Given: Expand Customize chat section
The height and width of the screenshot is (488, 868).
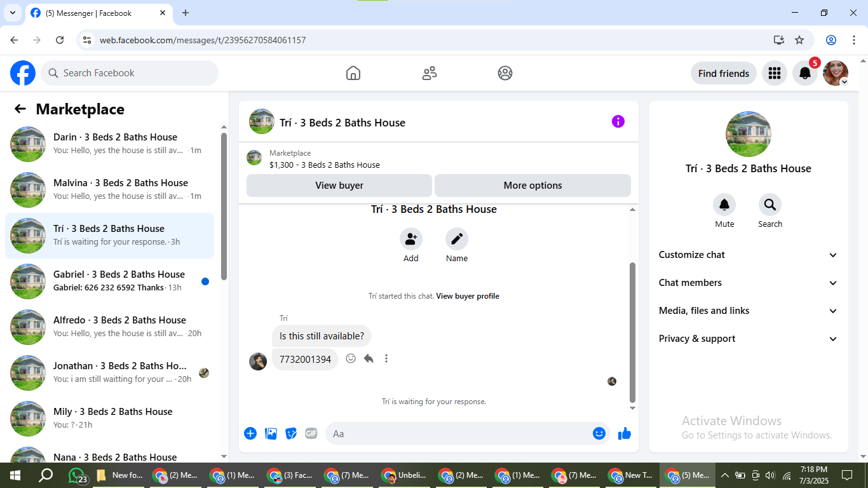Looking at the screenshot, I should [x=749, y=255].
